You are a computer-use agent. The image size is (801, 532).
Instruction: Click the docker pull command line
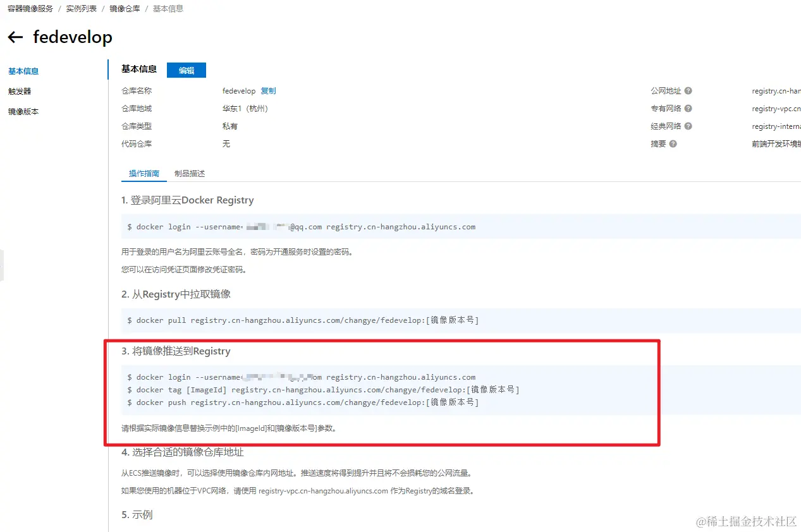click(x=303, y=320)
